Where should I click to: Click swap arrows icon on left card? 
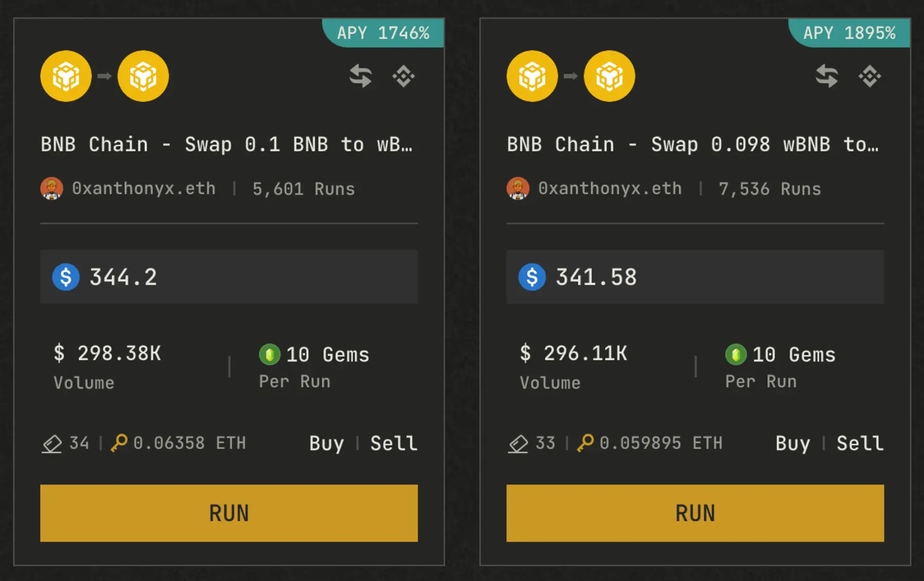pos(360,76)
